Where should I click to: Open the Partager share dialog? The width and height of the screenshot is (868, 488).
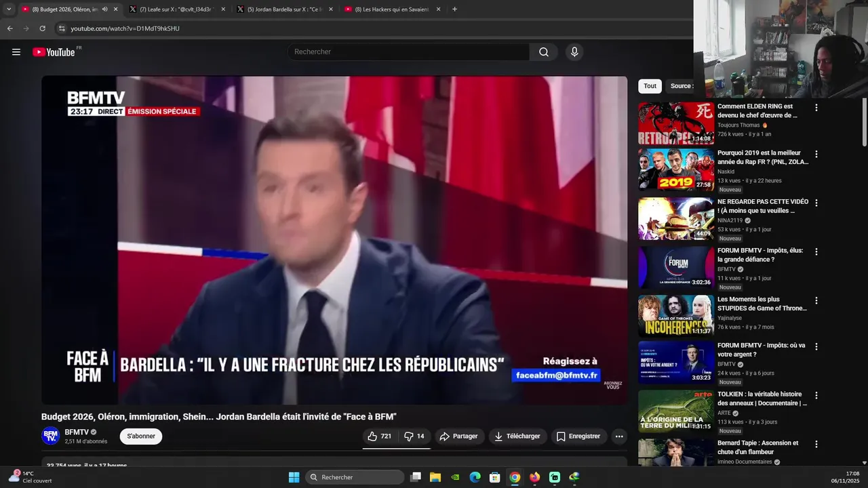pyautogui.click(x=458, y=436)
